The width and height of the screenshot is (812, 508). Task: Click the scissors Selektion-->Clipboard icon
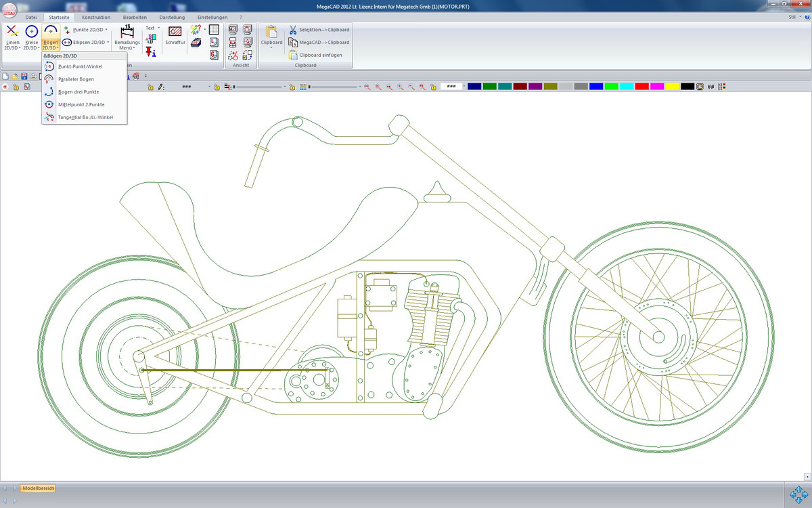293,30
